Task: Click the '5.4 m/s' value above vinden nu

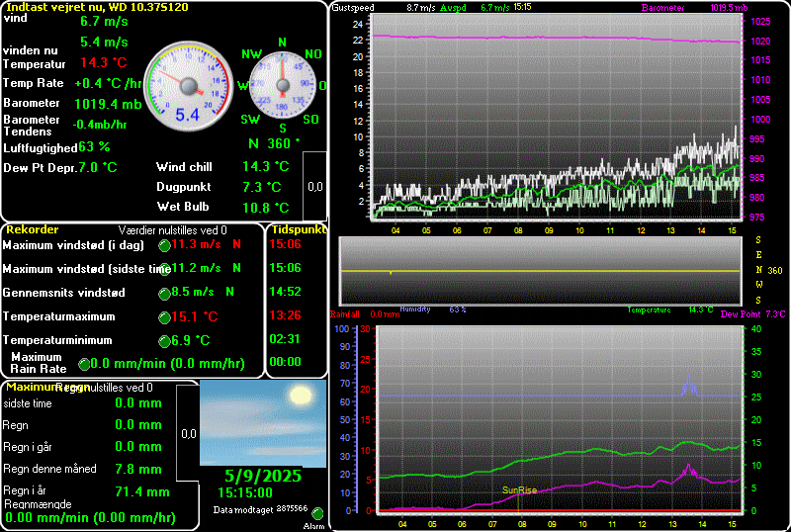Action: 104,42
